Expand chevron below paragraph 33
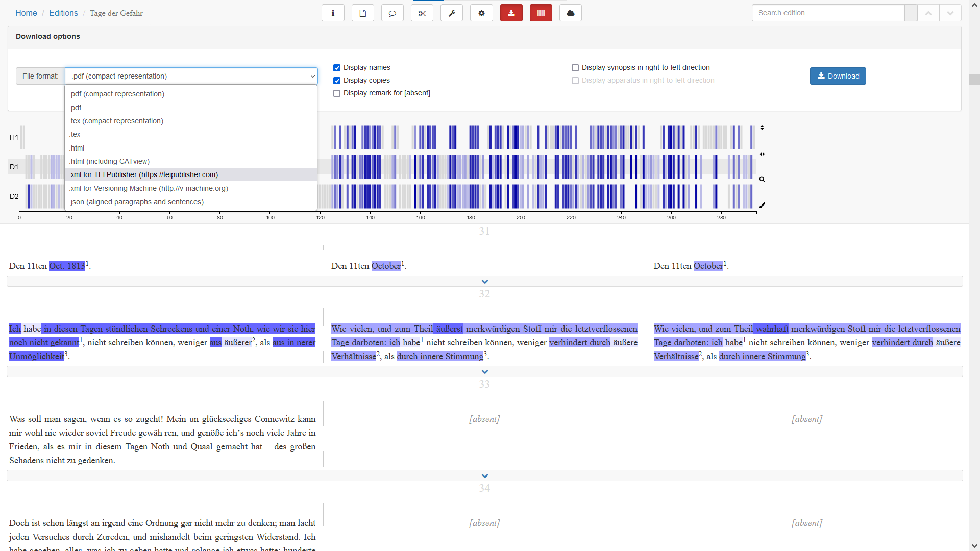 484,476
